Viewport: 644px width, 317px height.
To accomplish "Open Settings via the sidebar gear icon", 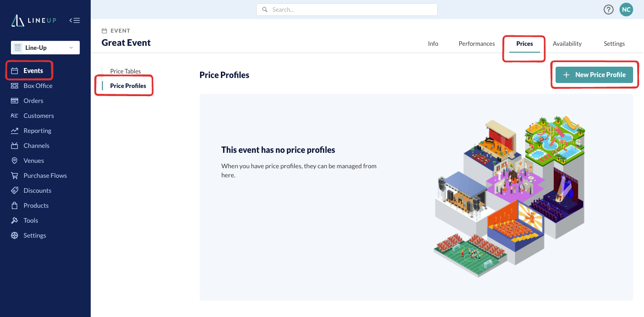I will pos(15,235).
